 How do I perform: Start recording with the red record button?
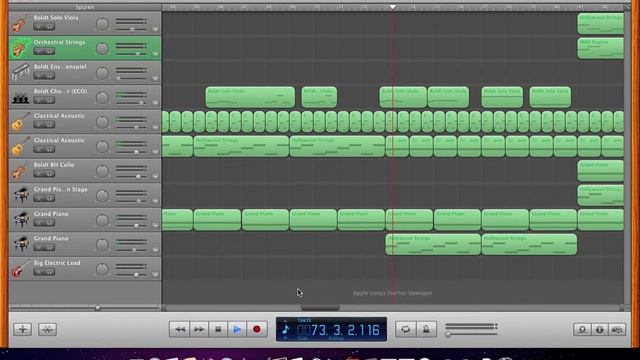pyautogui.click(x=256, y=329)
